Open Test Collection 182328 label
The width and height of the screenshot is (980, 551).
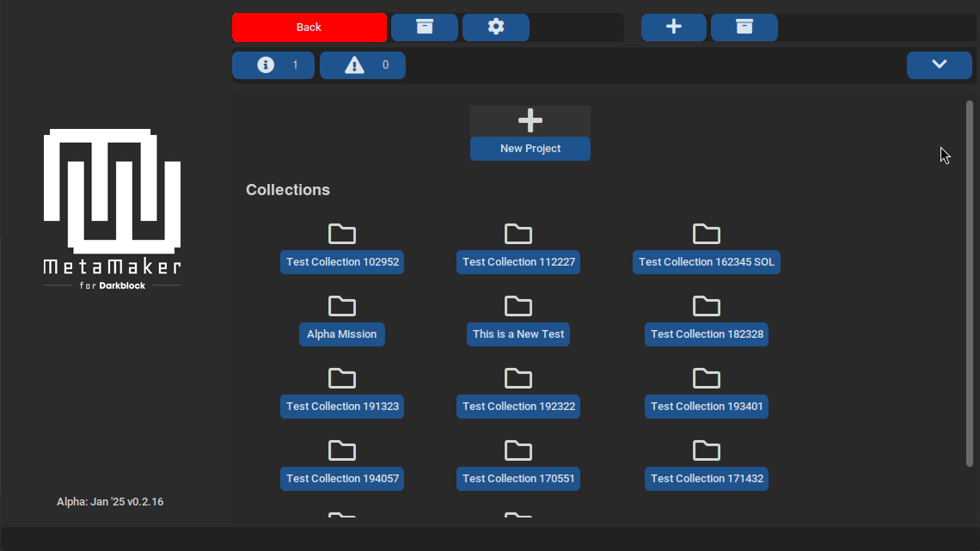point(707,334)
